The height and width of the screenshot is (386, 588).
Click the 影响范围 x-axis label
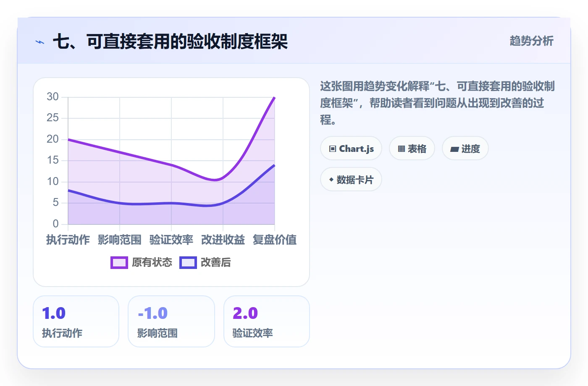coord(120,240)
